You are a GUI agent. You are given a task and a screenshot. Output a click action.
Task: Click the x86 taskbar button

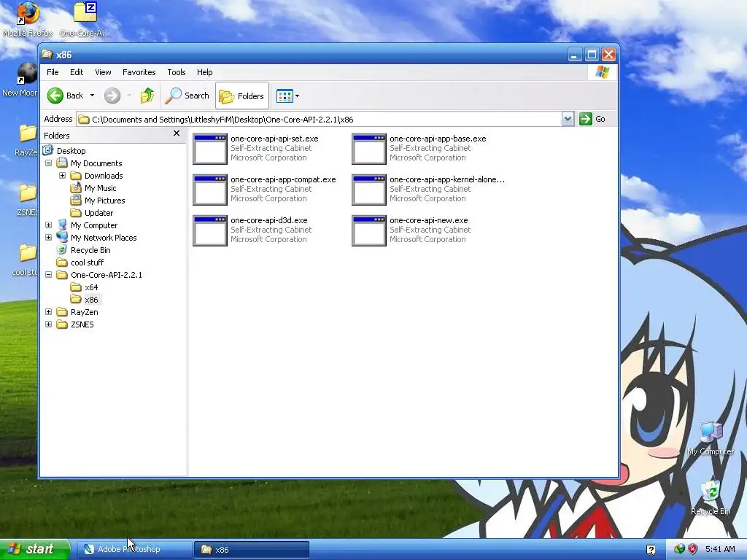coord(252,549)
